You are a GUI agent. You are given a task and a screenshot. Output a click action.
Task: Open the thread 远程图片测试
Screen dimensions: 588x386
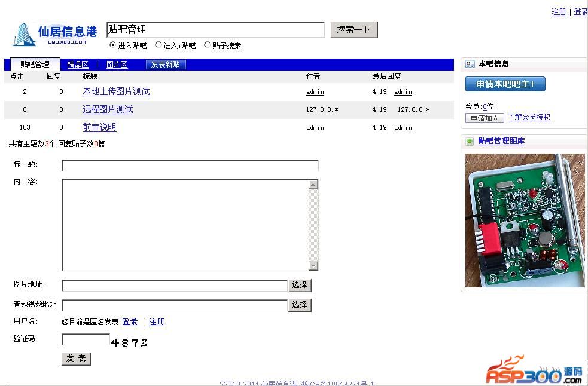click(108, 109)
